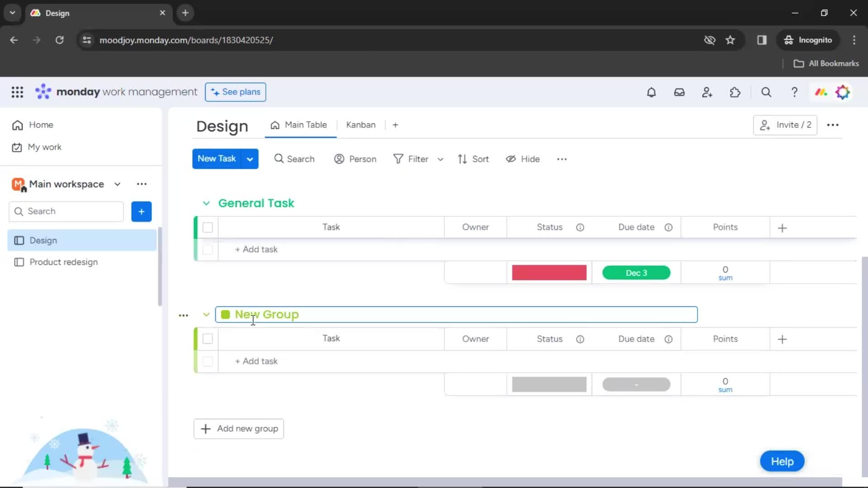Image resolution: width=868 pixels, height=488 pixels.
Task: Collapse the New Group section
Action: 206,314
